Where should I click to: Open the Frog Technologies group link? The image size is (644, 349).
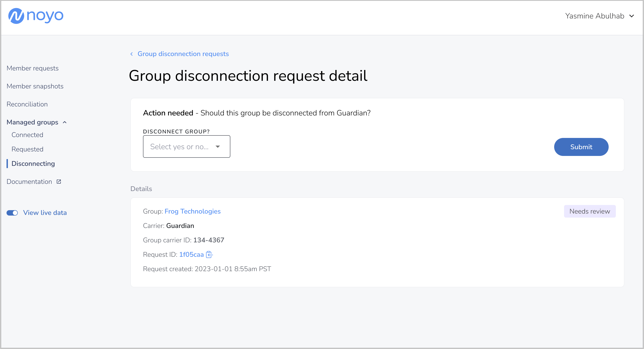tap(193, 211)
